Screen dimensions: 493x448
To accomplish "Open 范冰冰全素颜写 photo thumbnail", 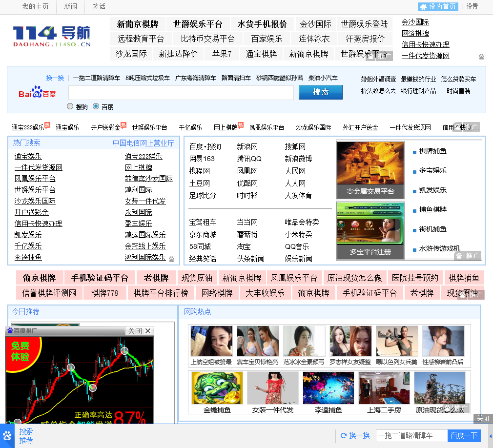I will [304, 341].
